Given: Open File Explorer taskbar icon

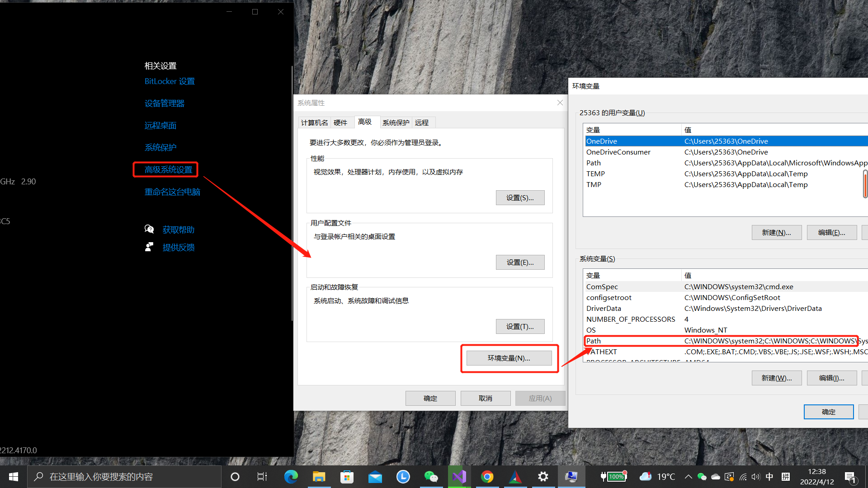Looking at the screenshot, I should tap(319, 477).
